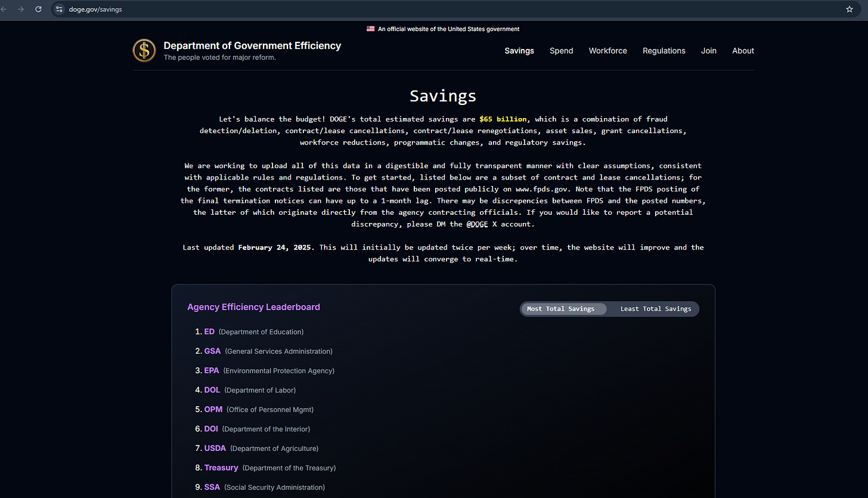
Task: Open the GSA leaderboard entry
Action: tap(212, 351)
